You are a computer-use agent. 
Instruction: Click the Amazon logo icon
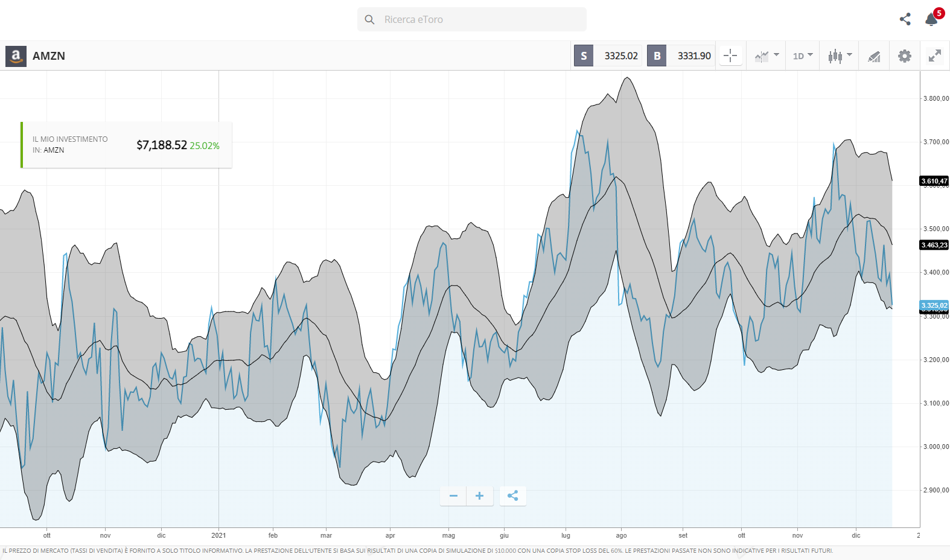tap(16, 56)
